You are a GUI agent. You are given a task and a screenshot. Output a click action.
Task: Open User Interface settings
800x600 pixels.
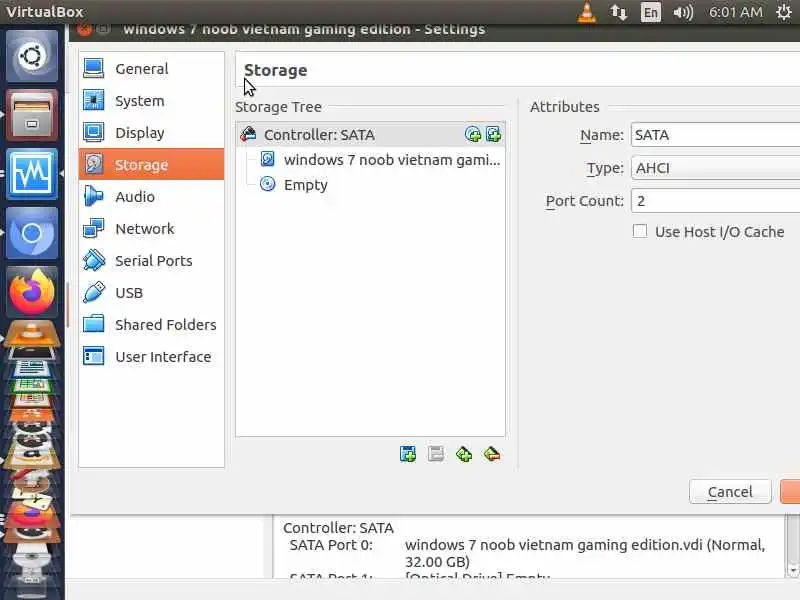point(151,357)
